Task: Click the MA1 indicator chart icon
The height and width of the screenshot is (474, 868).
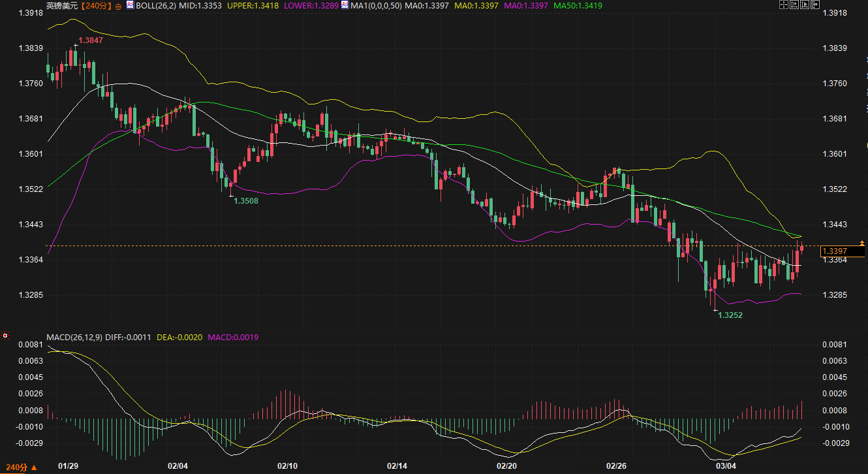Action: click(345, 5)
